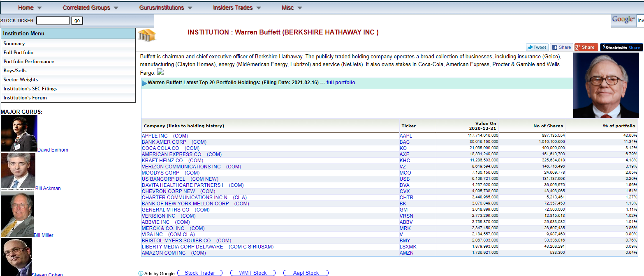This screenshot has width=644, height=276.
Task: Click the Google Plus Share button
Action: pyautogui.click(x=586, y=47)
